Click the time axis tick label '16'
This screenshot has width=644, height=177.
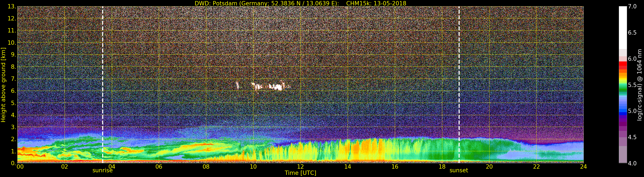click(395, 166)
